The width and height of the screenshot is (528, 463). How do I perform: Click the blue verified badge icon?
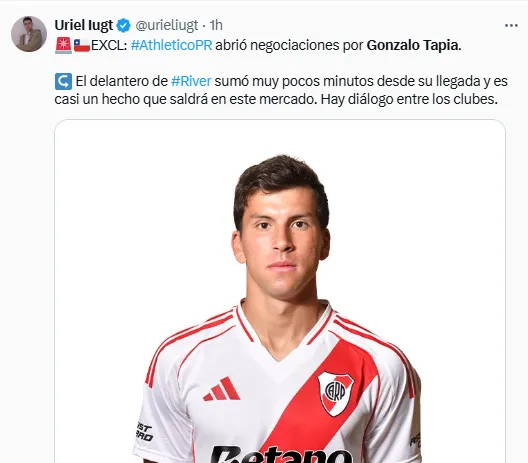124,26
